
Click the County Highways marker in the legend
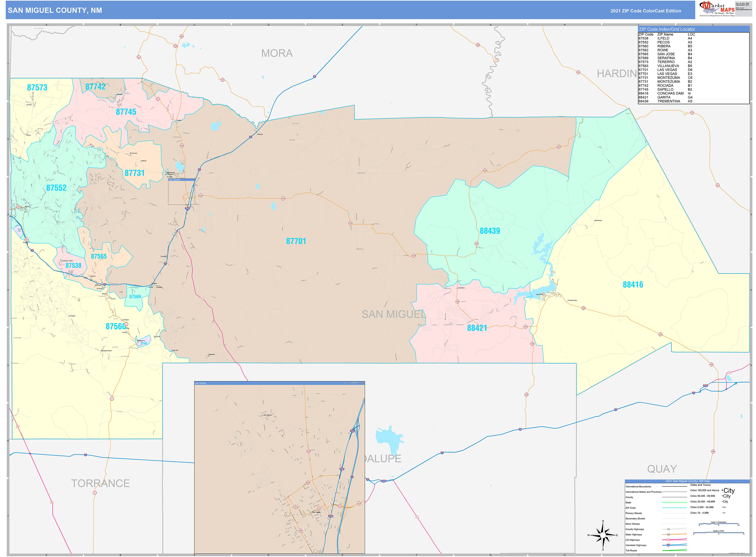pyautogui.click(x=669, y=529)
